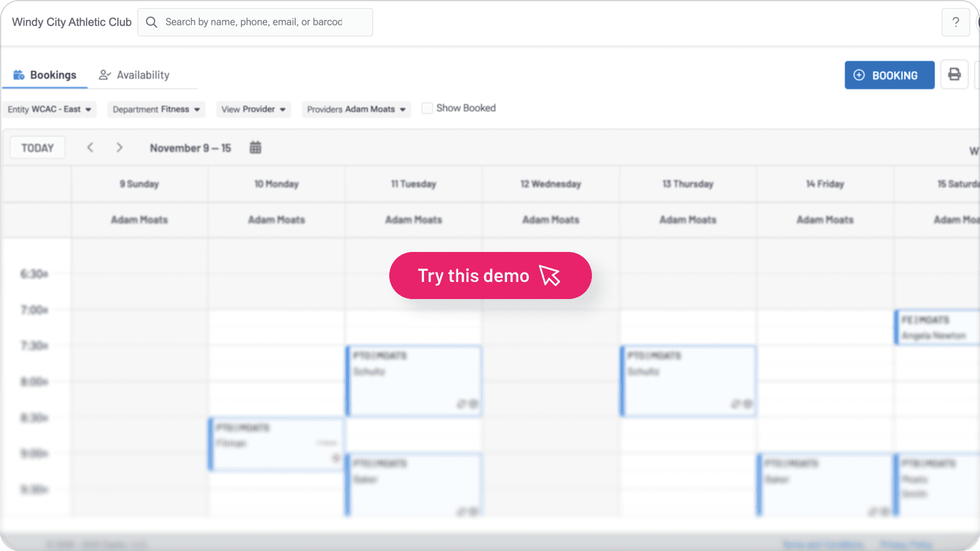The image size is (980, 551).
Task: Click the previous week chevron arrow
Action: (x=90, y=147)
